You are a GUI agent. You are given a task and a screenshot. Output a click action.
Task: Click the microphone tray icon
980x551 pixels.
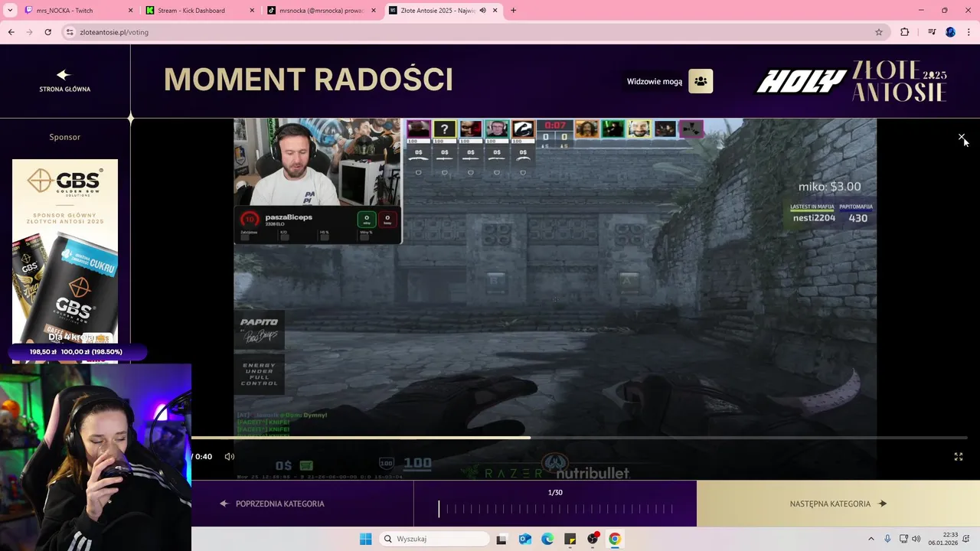click(x=887, y=539)
